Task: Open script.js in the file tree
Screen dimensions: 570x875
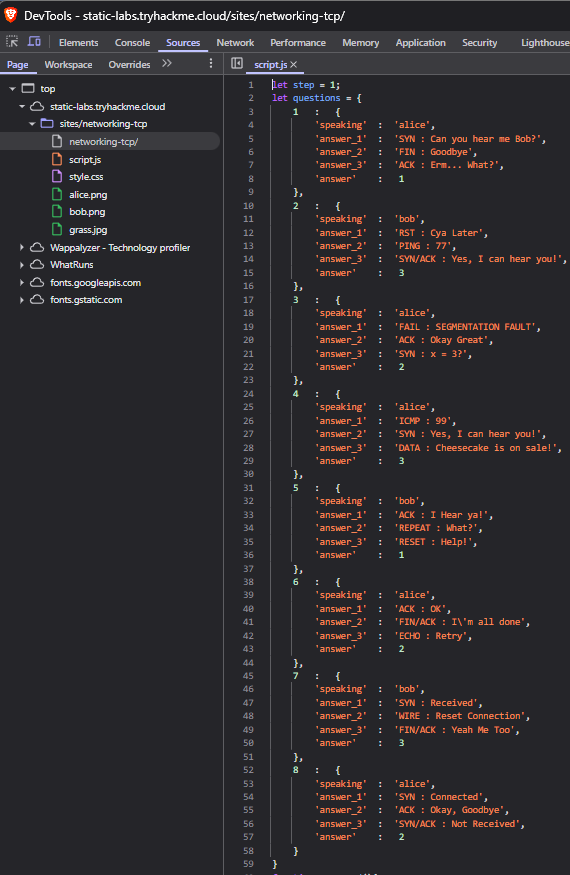Action: pos(85,160)
